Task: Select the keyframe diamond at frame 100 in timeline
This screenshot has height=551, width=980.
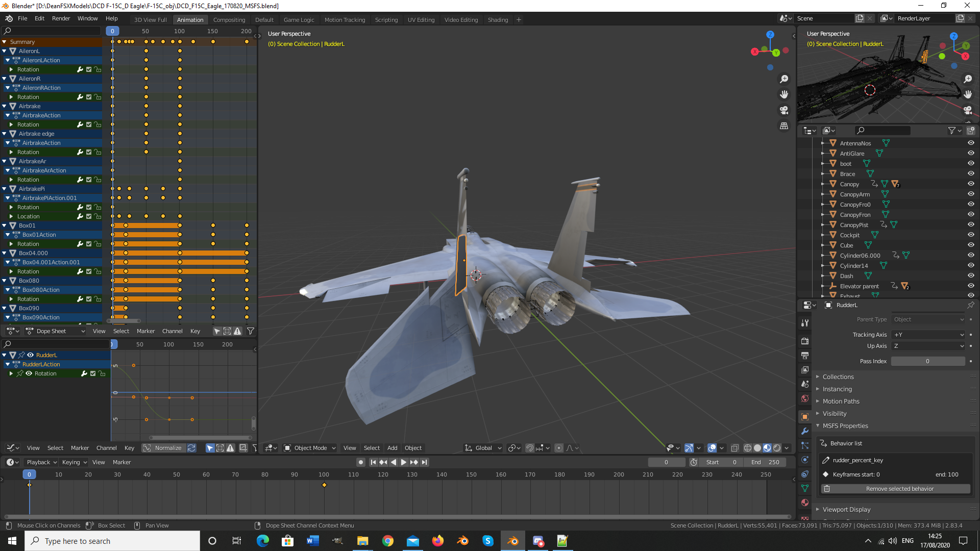Action: point(324,486)
